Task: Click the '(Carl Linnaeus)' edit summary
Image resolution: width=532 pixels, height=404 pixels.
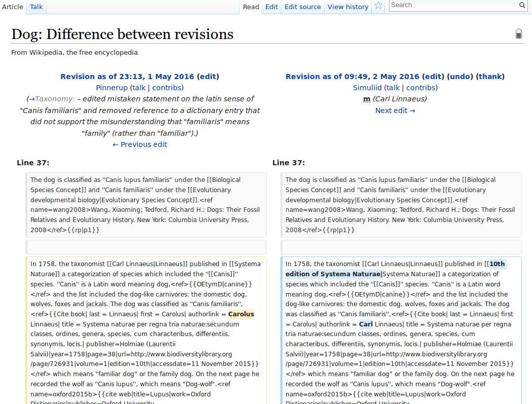Action: point(400,99)
